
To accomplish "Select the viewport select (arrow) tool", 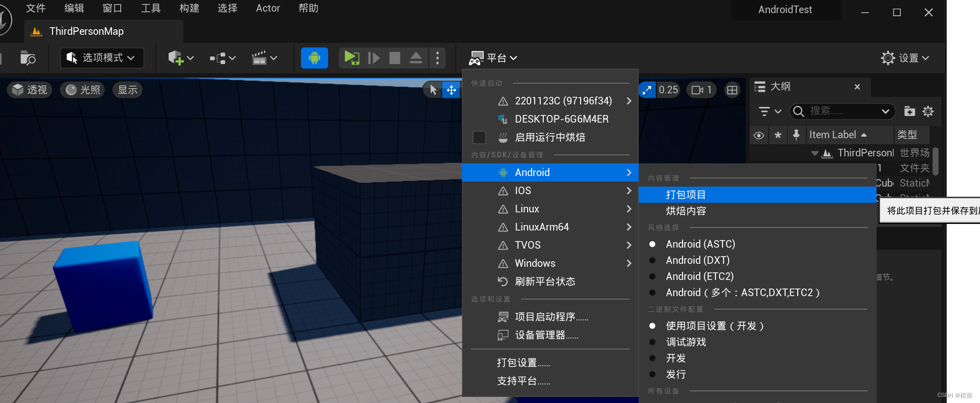I will pyautogui.click(x=433, y=90).
